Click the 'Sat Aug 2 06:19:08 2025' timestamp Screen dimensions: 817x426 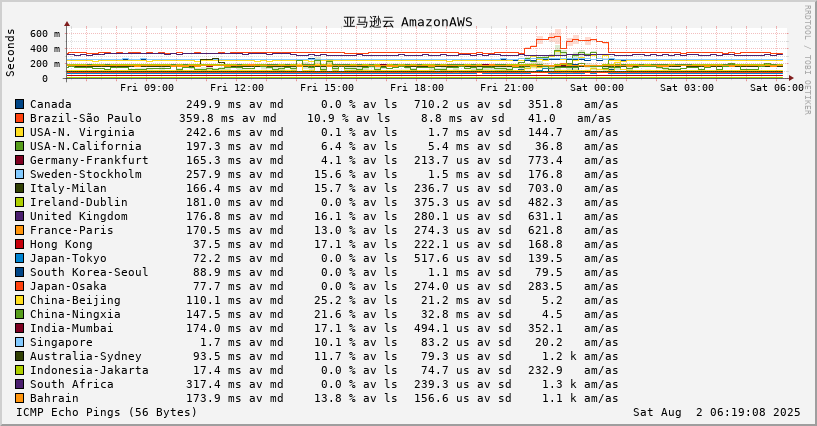pos(716,412)
